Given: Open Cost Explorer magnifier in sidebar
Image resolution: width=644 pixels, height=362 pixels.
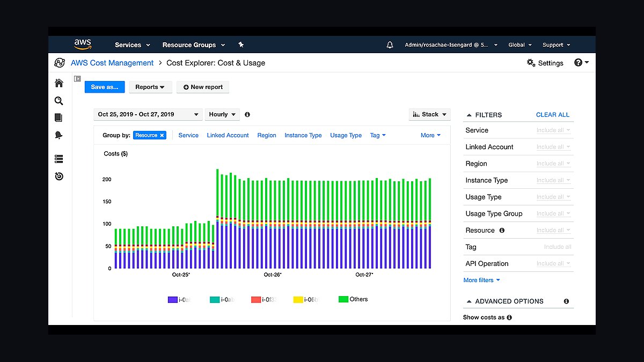Looking at the screenshot, I should [59, 101].
